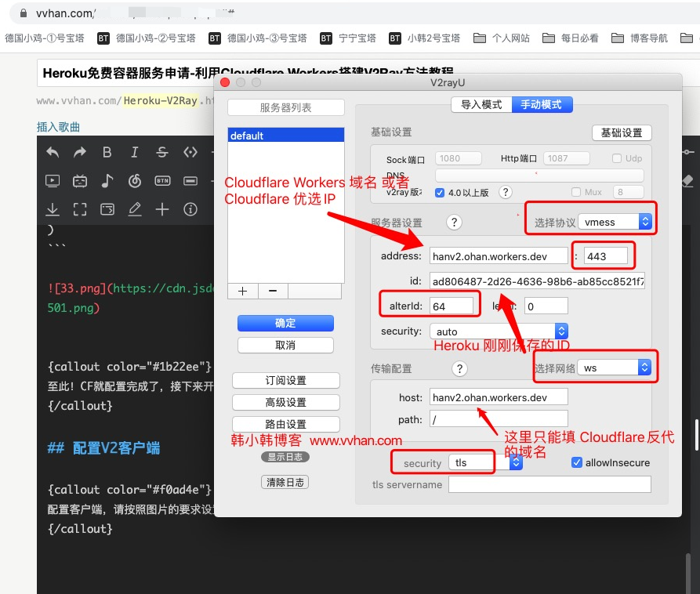This screenshot has width=700, height=594.
Task: Click the horizontal bar icon next to BTN
Action: 190,181
